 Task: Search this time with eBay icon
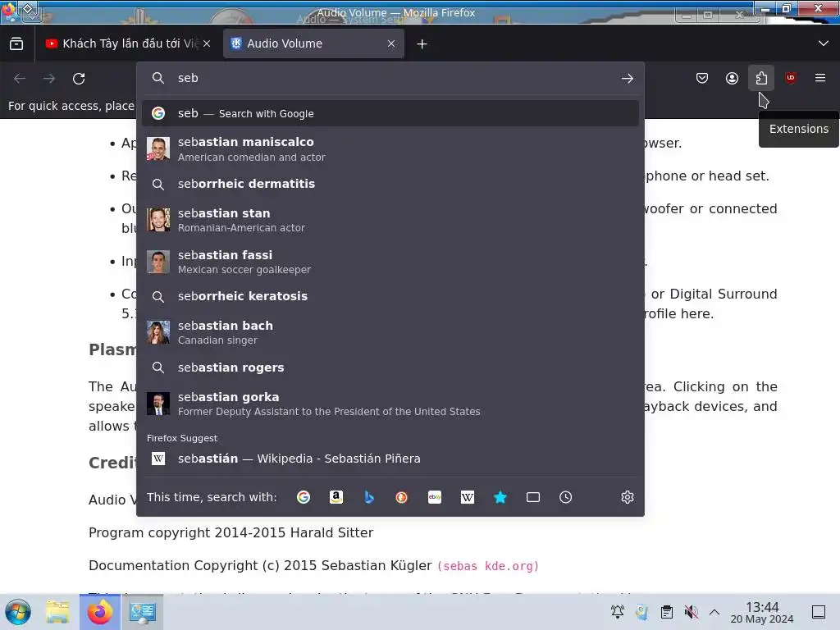click(435, 497)
